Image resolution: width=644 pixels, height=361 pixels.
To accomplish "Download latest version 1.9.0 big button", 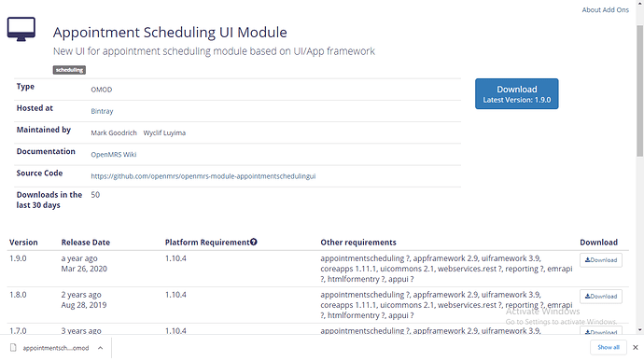I will tap(517, 93).
